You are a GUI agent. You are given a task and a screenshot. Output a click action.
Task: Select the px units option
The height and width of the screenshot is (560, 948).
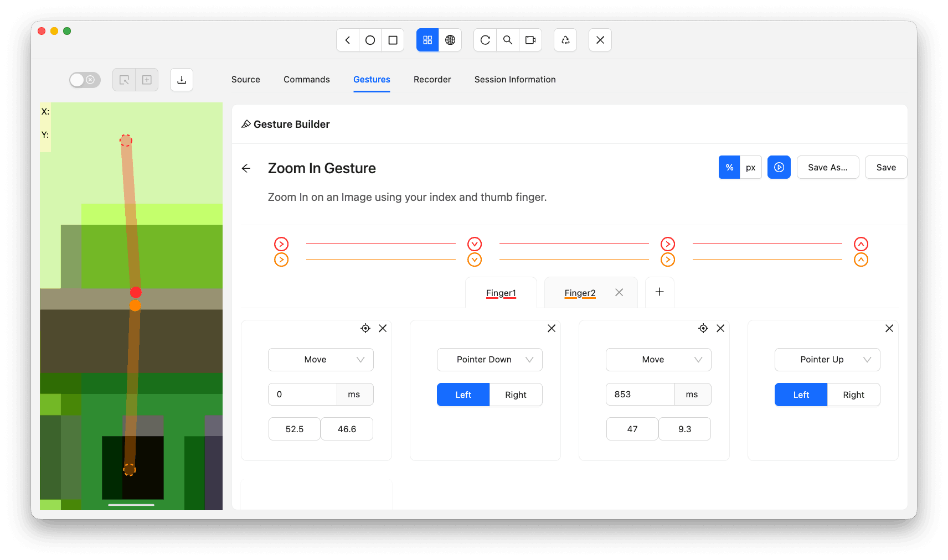point(750,167)
